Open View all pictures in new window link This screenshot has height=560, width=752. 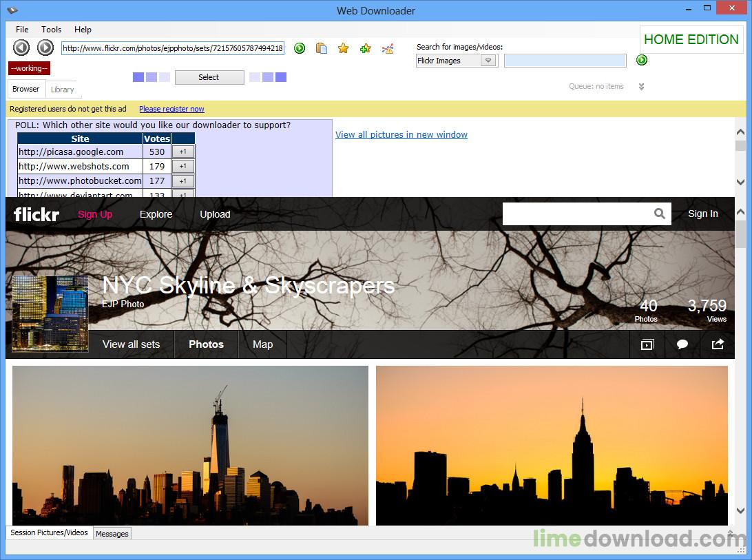[x=401, y=135]
